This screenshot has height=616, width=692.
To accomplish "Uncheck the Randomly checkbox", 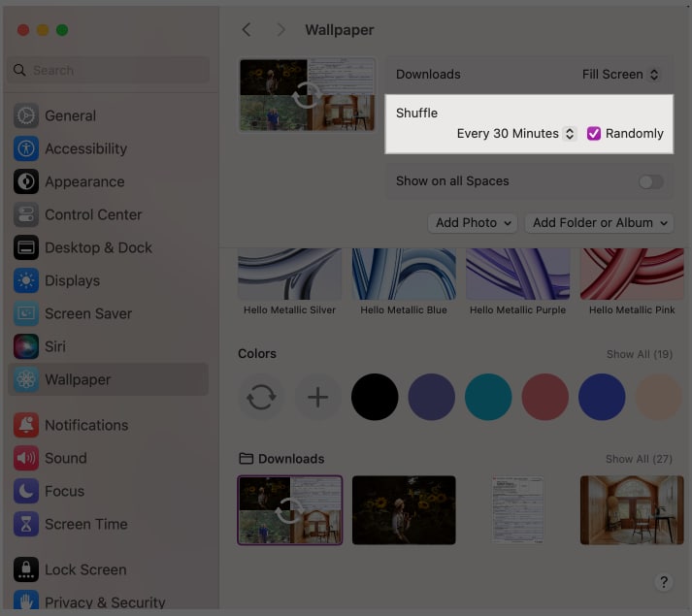I will [x=594, y=133].
